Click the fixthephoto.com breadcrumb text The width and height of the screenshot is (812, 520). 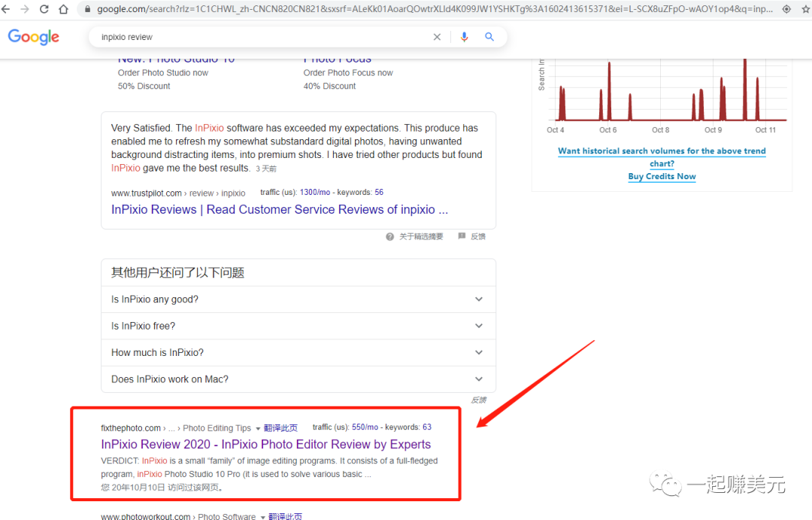[131, 428]
